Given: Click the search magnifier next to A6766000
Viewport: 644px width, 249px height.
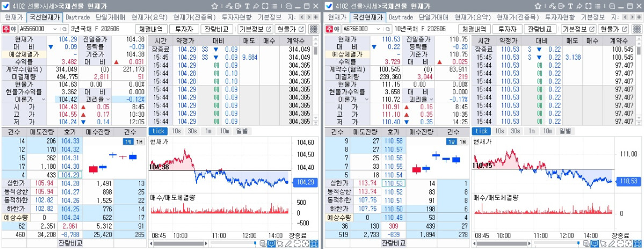Looking at the screenshot, I should 387,29.
